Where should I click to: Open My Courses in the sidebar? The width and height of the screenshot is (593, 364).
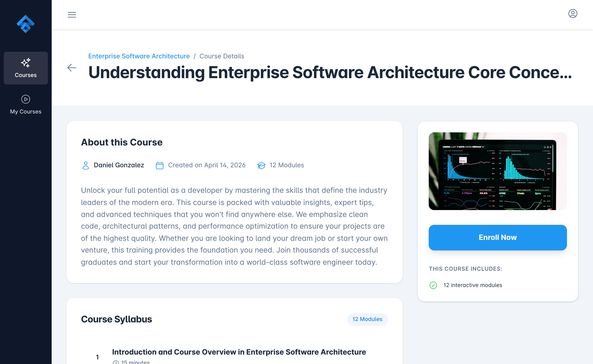pos(26,105)
